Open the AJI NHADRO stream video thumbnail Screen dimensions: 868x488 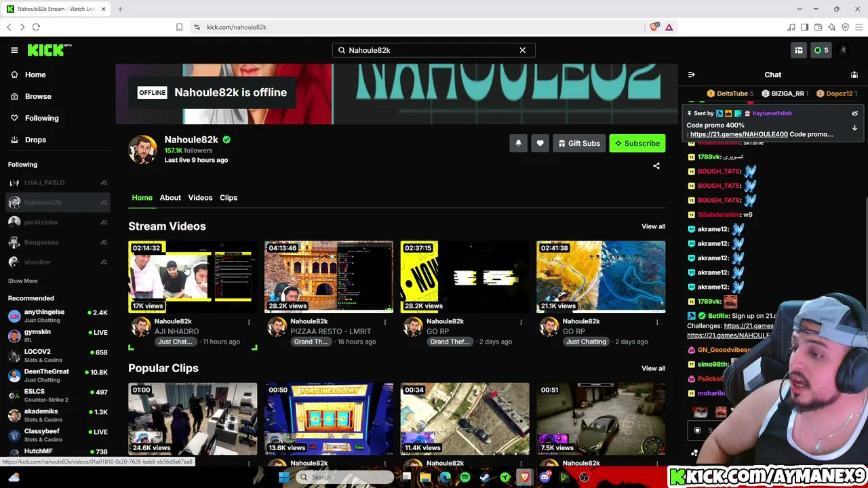(193, 277)
